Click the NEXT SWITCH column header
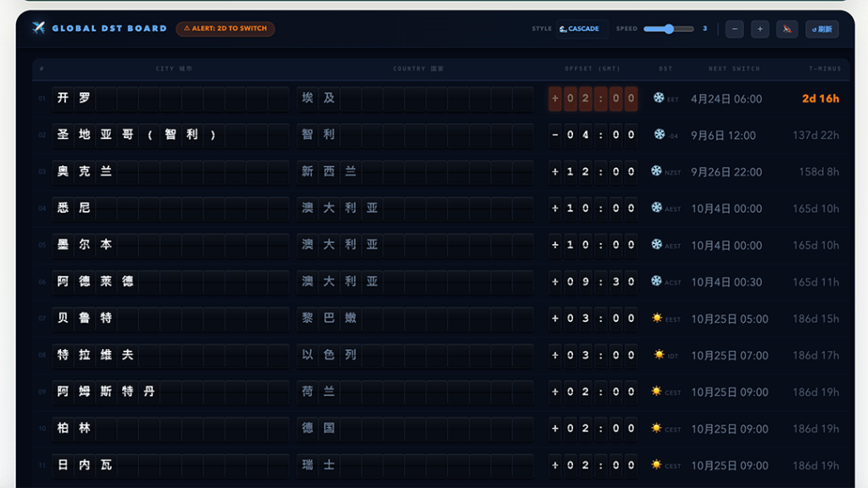Image resolution: width=868 pixels, height=488 pixels. (x=734, y=69)
